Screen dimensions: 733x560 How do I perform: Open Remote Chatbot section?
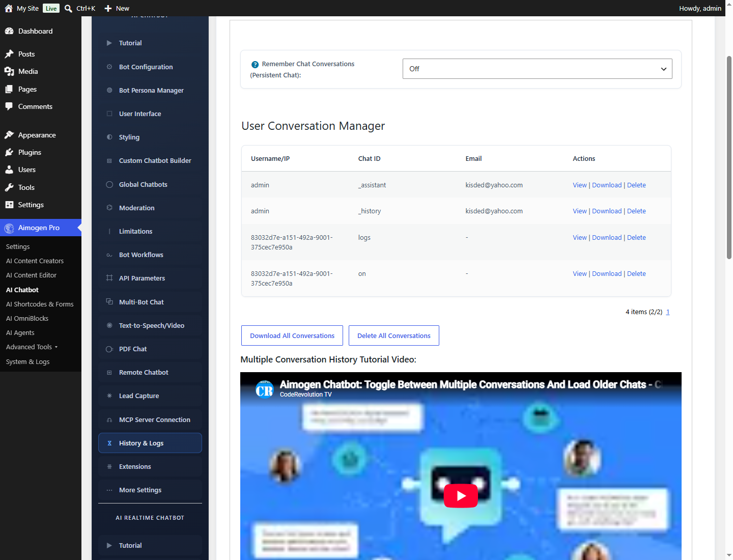coord(150,372)
